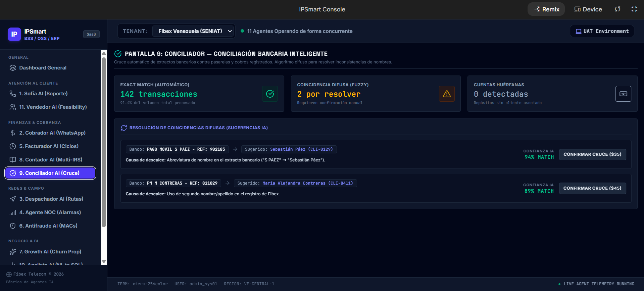
Task: Click the 11 Agentes Operando status text
Action: pos(300,31)
